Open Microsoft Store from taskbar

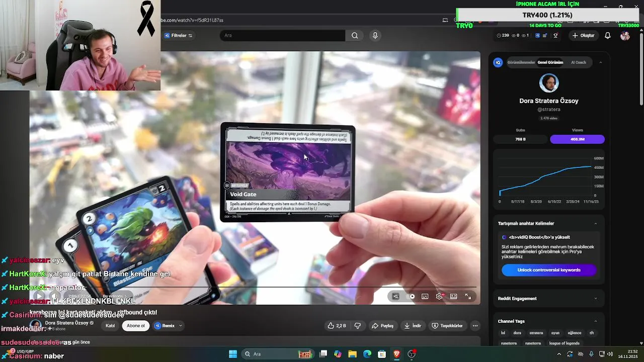(382, 354)
